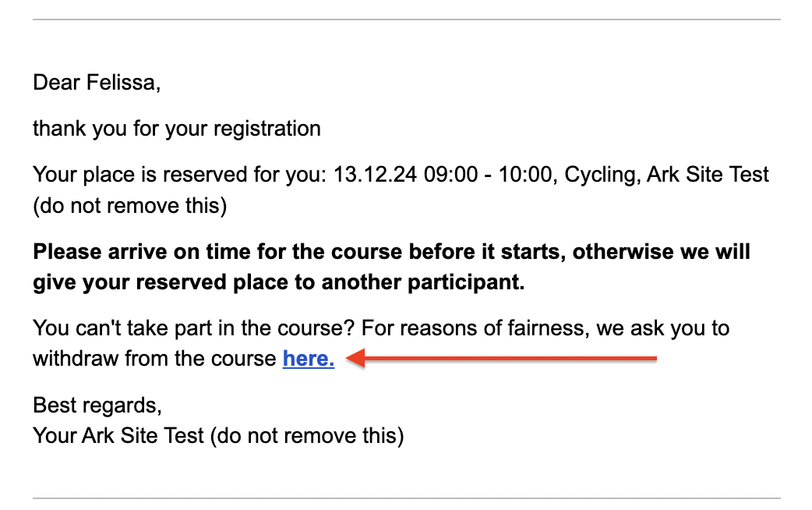Screen dimensions: 812x510
Task: Open the "here." withdraw link
Action: click(x=308, y=359)
